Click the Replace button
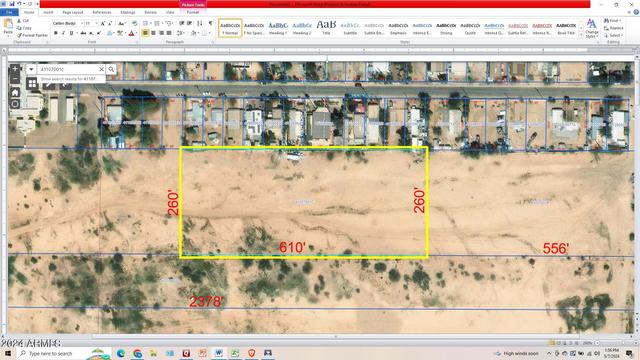Screen dimensions: 640x360 [x=613, y=28]
